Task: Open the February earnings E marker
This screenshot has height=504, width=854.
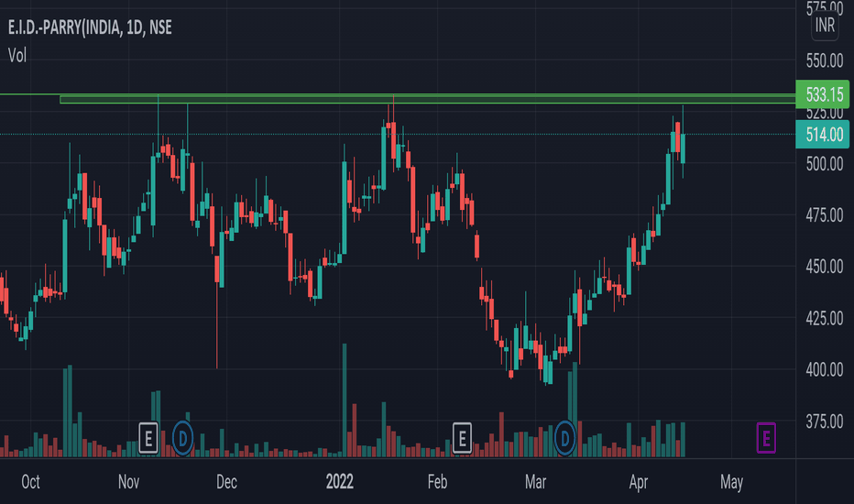Action: [x=462, y=438]
